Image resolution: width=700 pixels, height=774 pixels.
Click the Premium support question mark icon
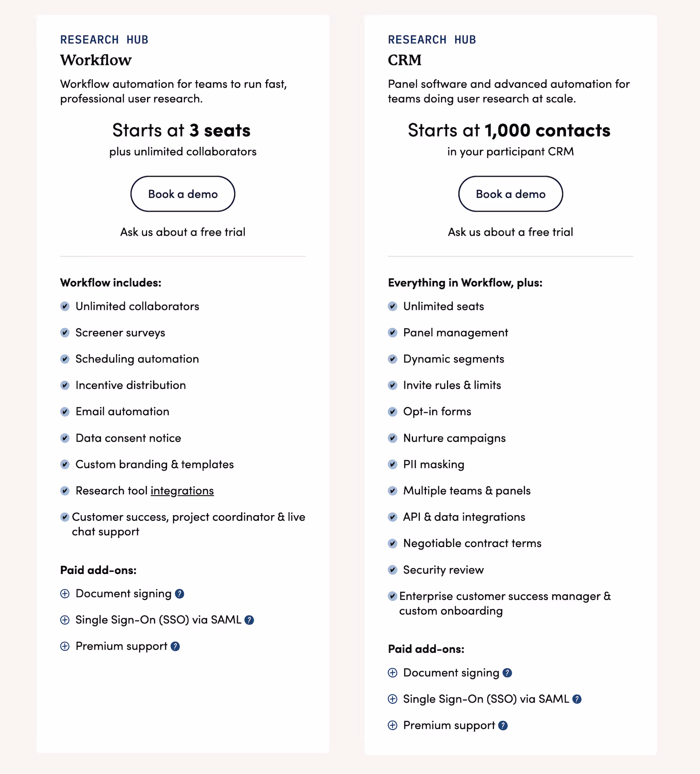point(176,647)
